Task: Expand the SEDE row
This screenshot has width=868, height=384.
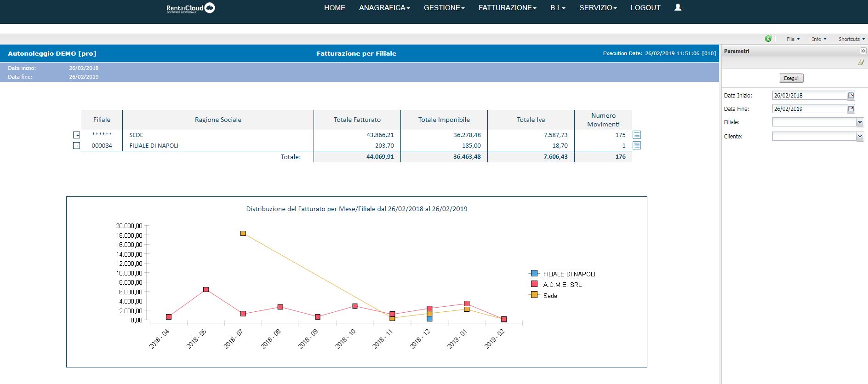Action: [x=77, y=135]
